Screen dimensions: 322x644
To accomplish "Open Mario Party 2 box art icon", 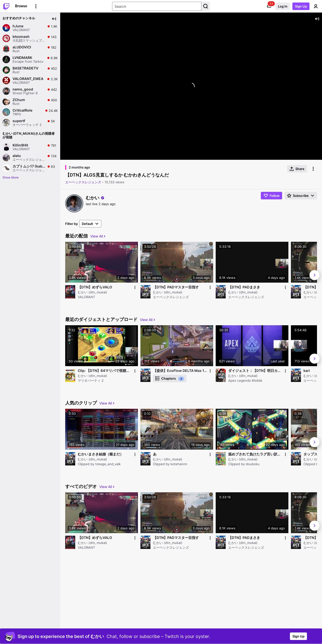I will click(70, 375).
